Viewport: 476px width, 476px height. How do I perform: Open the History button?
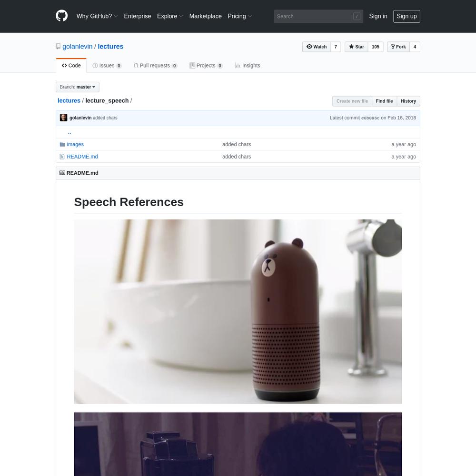click(x=408, y=101)
